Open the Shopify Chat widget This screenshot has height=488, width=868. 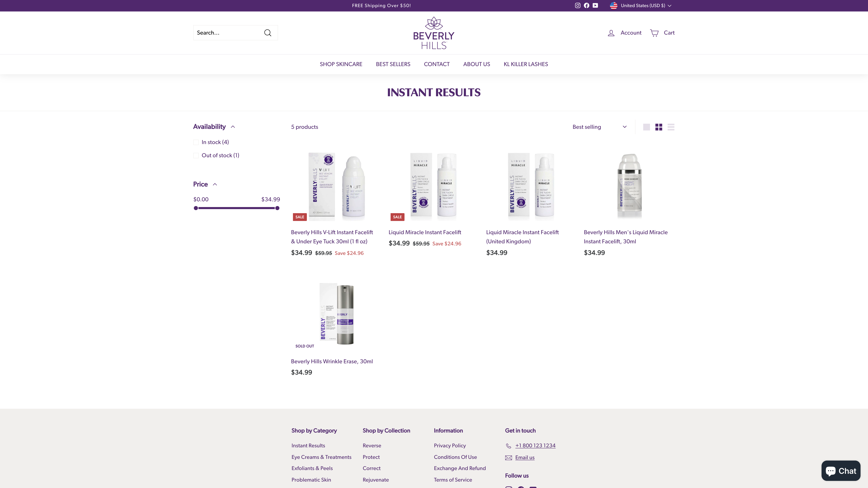pos(841,471)
